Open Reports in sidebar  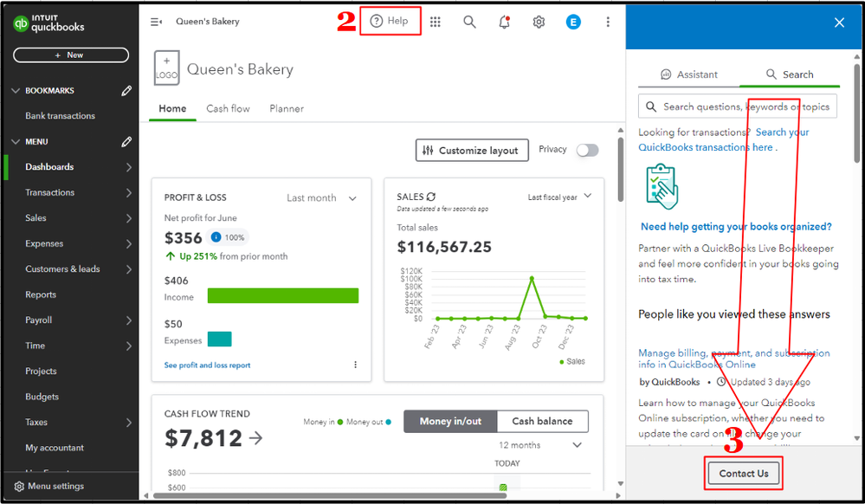click(x=41, y=294)
